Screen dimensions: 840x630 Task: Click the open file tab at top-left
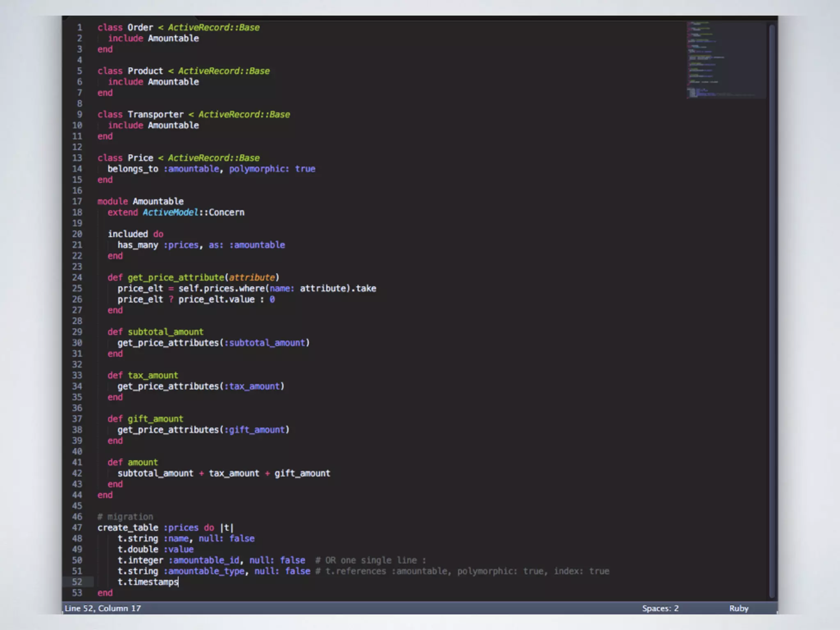tap(130, 18)
